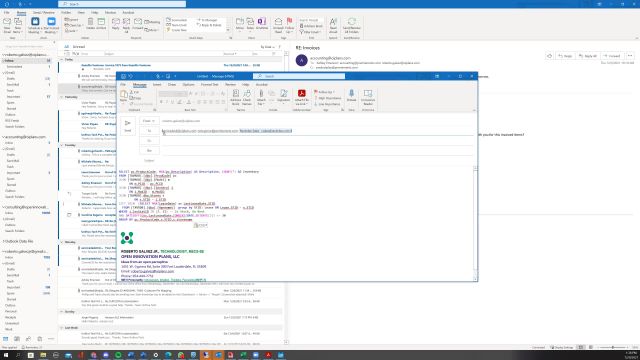Click the Bcc button in compose window
The width and height of the screenshot is (640, 360).
[149, 151]
